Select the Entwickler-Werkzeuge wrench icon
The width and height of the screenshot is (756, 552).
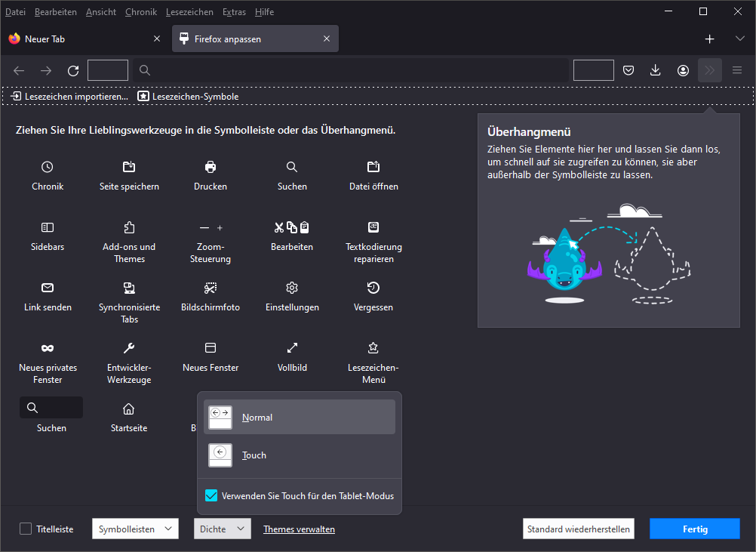pos(129,348)
